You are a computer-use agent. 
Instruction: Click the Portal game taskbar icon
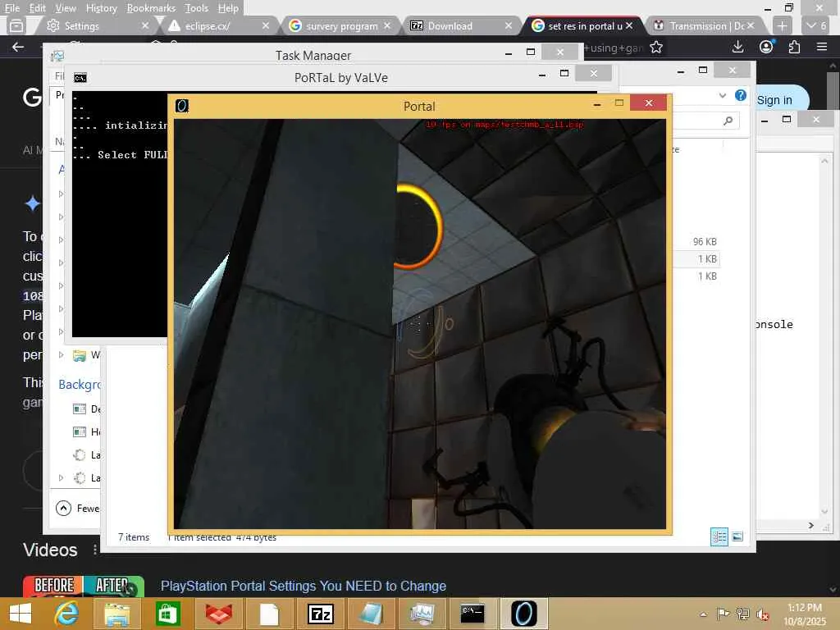523,614
